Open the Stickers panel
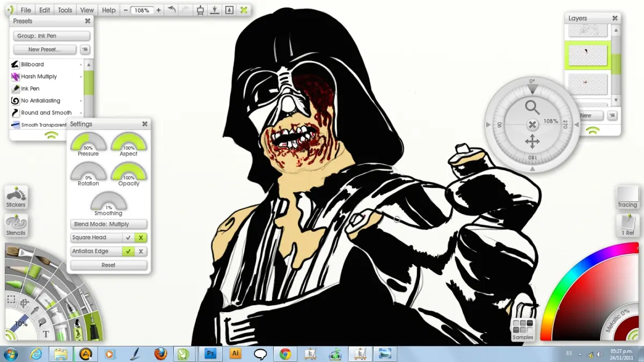Screen dimensions: 644x362 pos(16,197)
